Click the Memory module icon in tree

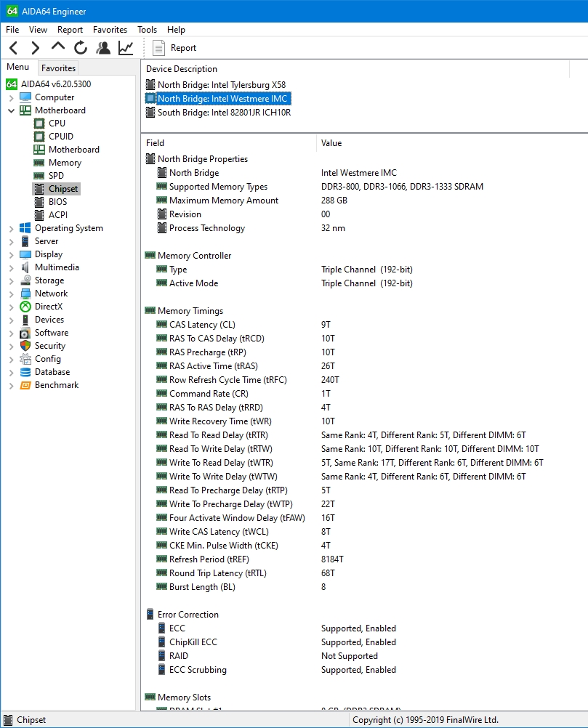(39, 163)
